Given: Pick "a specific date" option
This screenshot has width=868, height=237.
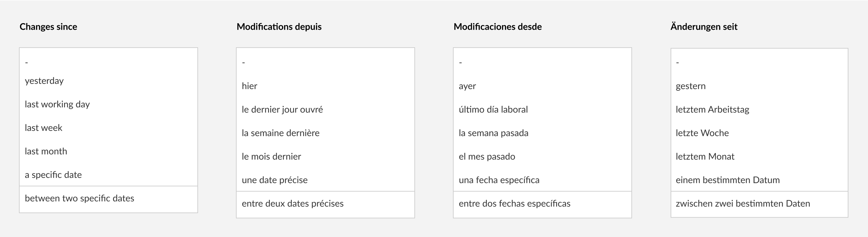Looking at the screenshot, I should coord(53,174).
